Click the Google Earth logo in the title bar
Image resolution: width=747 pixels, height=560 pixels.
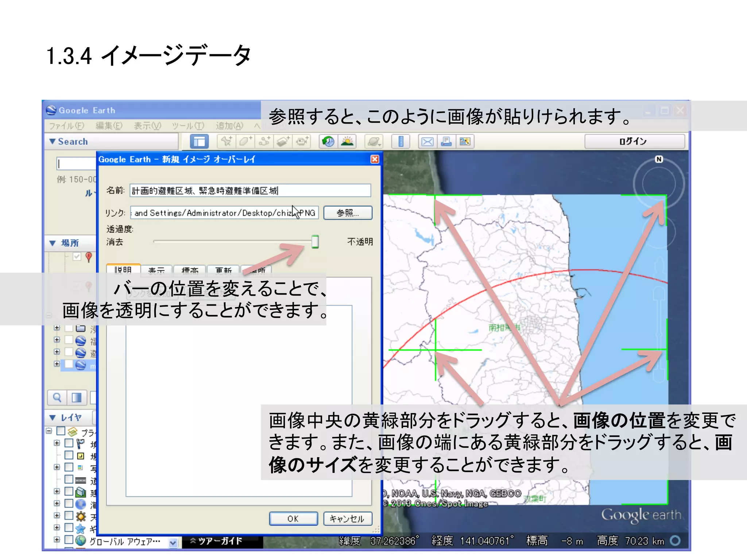[51, 110]
